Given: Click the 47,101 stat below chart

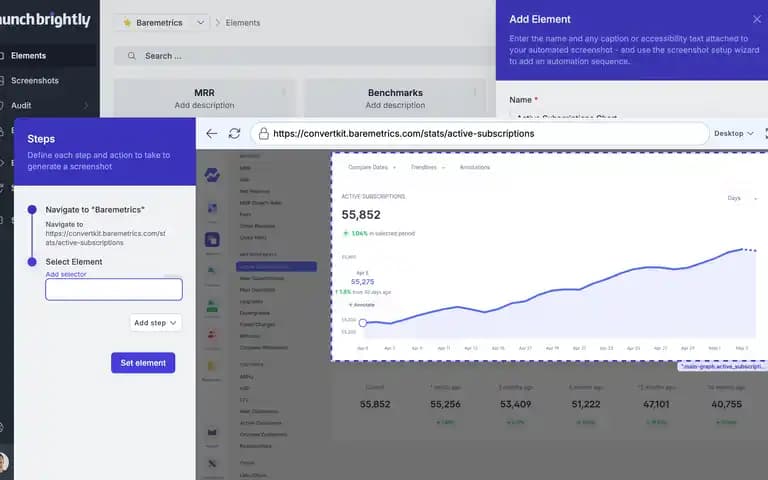Looking at the screenshot, I should (x=656, y=404).
